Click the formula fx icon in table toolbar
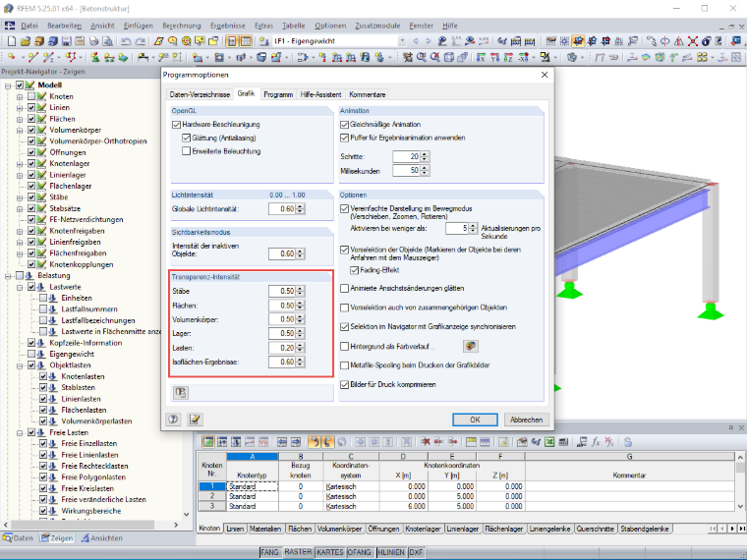Screen dimensions: 747x560 (x=596, y=442)
